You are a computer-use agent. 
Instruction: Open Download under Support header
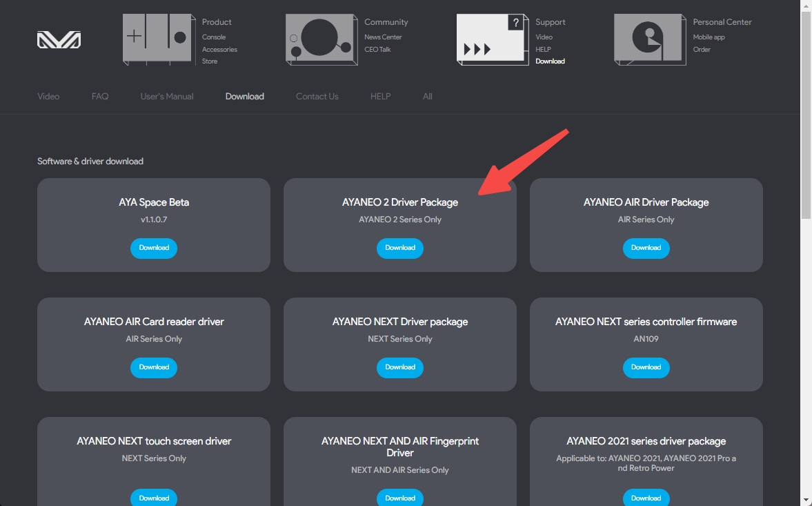550,61
